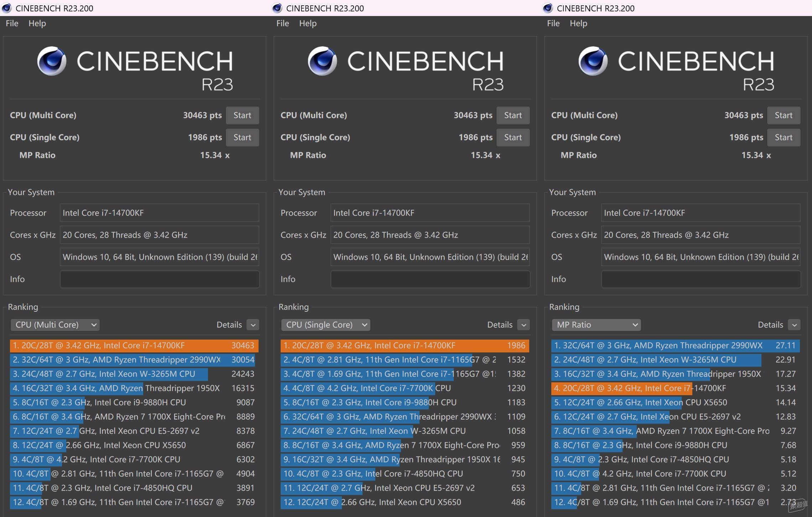This screenshot has height=517, width=812.
Task: Open File menu in left Cinebench window
Action: click(x=12, y=23)
